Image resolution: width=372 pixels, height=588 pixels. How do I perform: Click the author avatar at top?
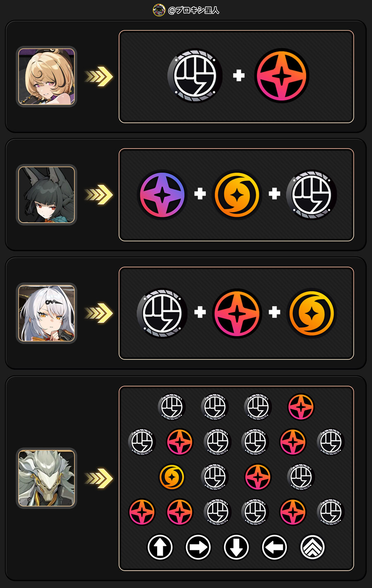pos(159,10)
